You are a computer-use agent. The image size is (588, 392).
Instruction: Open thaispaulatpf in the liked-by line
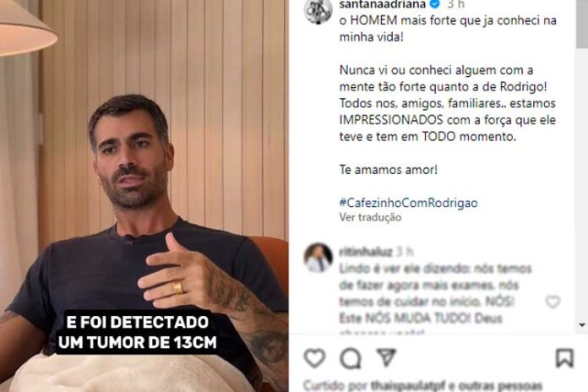coord(407,385)
